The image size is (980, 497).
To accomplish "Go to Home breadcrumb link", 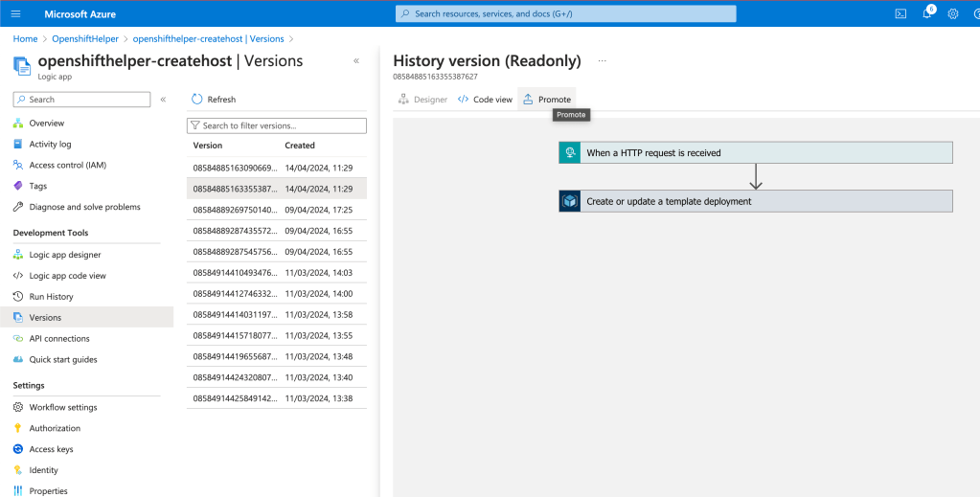I will pos(25,38).
